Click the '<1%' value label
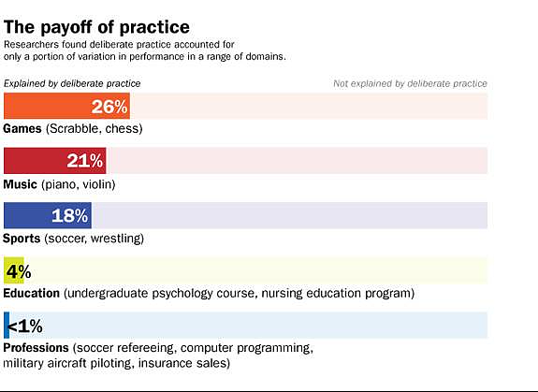This screenshot has height=392, width=538. (x=24, y=327)
